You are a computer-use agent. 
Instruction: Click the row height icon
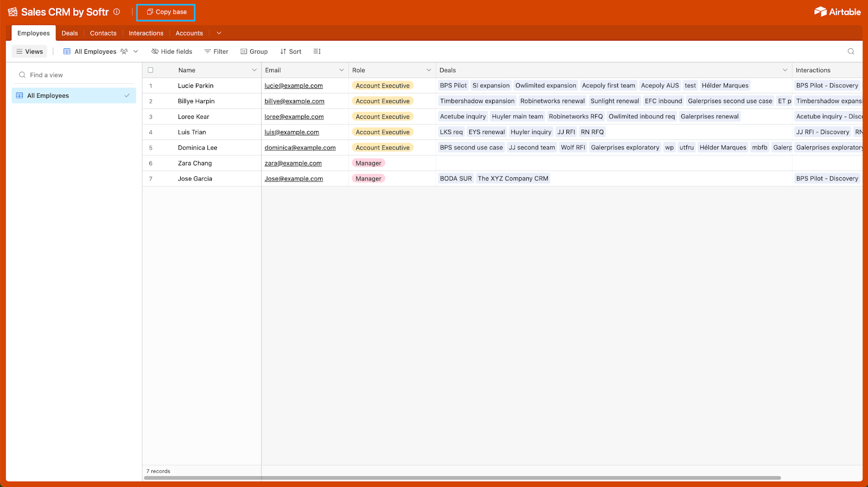click(317, 52)
